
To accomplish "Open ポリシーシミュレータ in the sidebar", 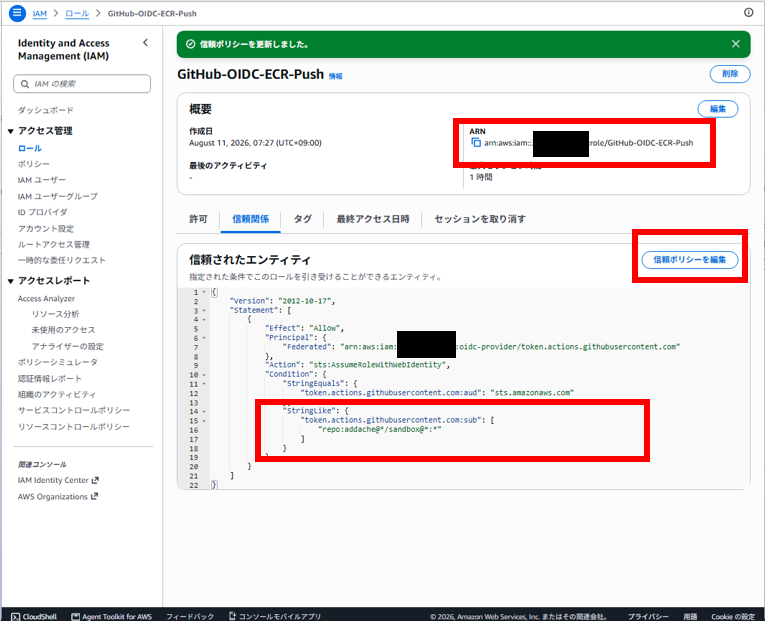I will point(58,362).
